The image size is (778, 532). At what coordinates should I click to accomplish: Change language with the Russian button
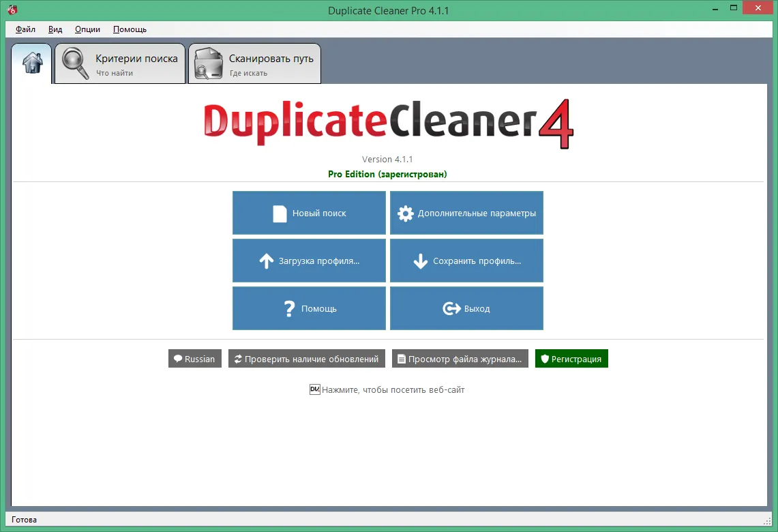click(195, 359)
